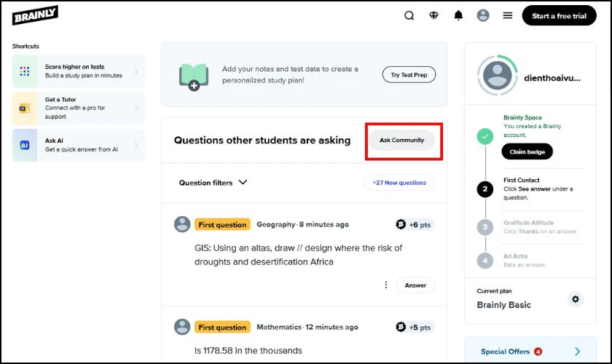Click First question badge on Mathematics post
The width and height of the screenshot is (612, 364).
pyautogui.click(x=222, y=327)
